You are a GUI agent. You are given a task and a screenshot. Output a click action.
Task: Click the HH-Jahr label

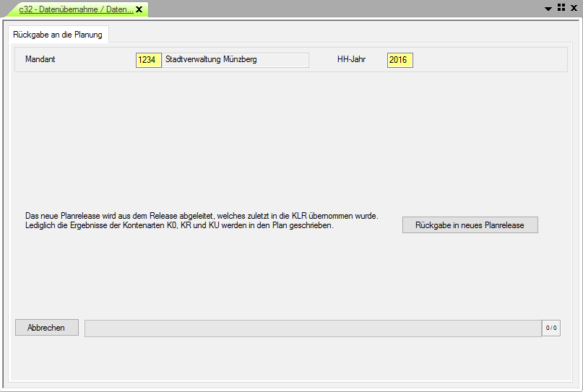pyautogui.click(x=351, y=59)
